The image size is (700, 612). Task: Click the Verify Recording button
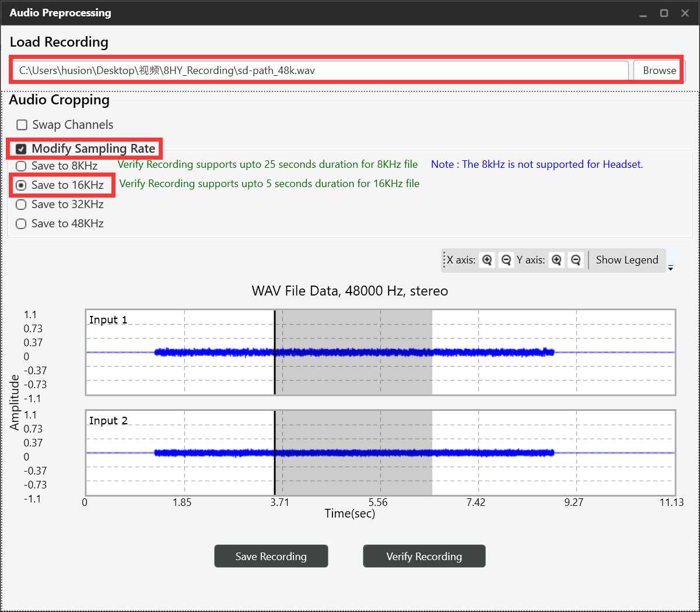(x=424, y=556)
